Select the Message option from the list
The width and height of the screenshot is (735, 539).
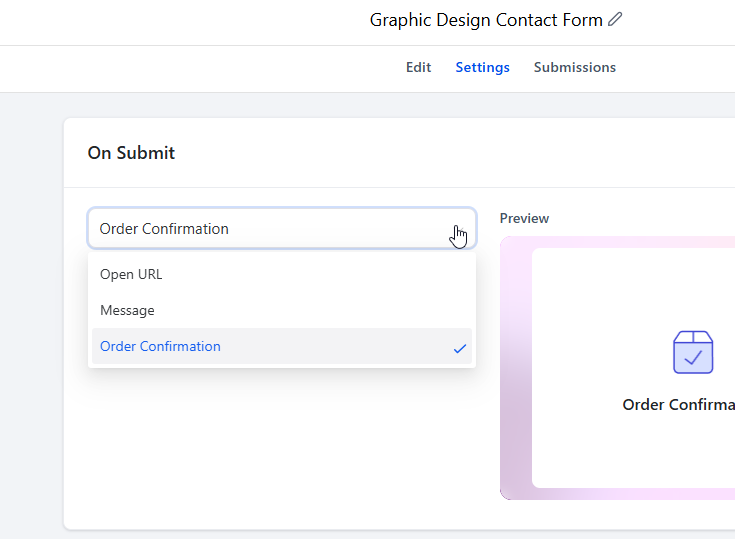pyautogui.click(x=282, y=310)
